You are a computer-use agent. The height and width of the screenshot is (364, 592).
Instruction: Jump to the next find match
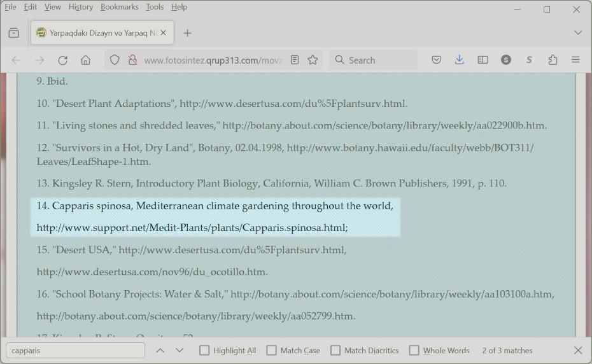tap(180, 351)
